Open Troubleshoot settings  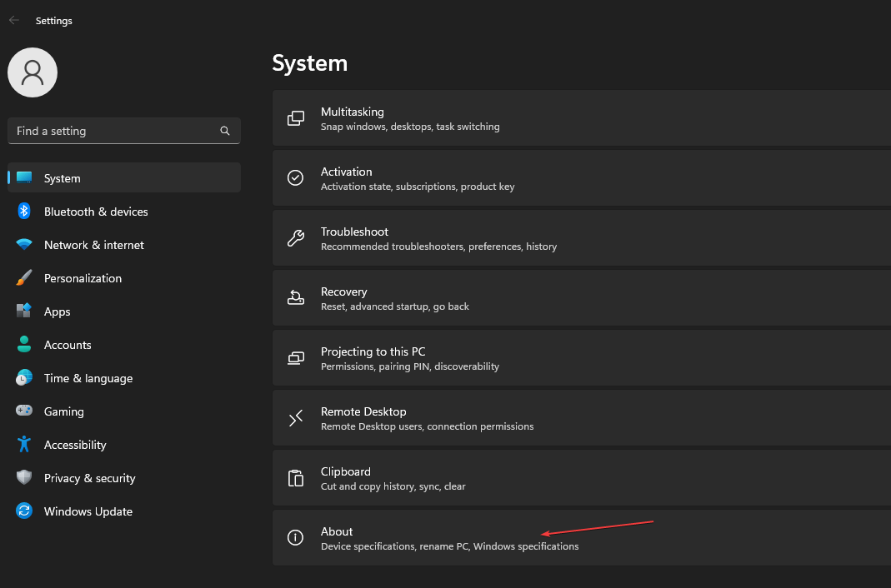[581, 238]
